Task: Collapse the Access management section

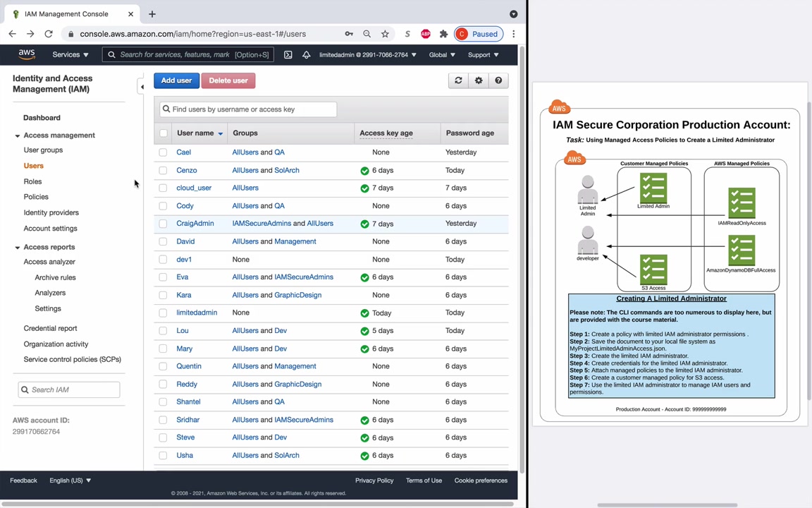Action: 17,135
